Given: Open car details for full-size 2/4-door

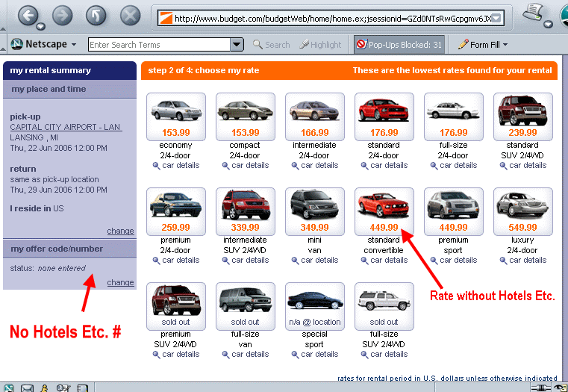Looking at the screenshot, I should [x=454, y=166].
